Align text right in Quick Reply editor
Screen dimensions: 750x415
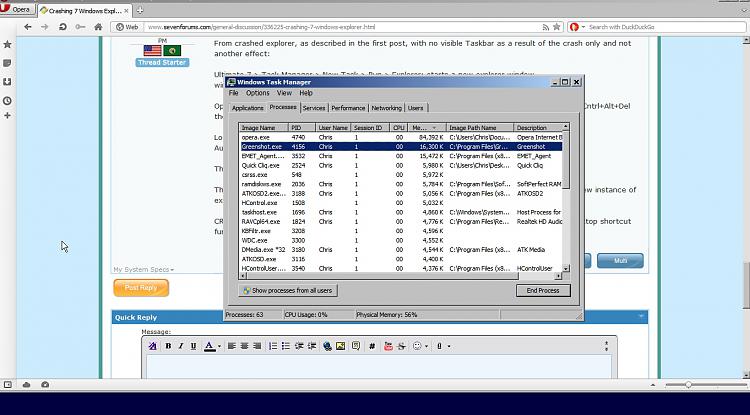point(257,346)
